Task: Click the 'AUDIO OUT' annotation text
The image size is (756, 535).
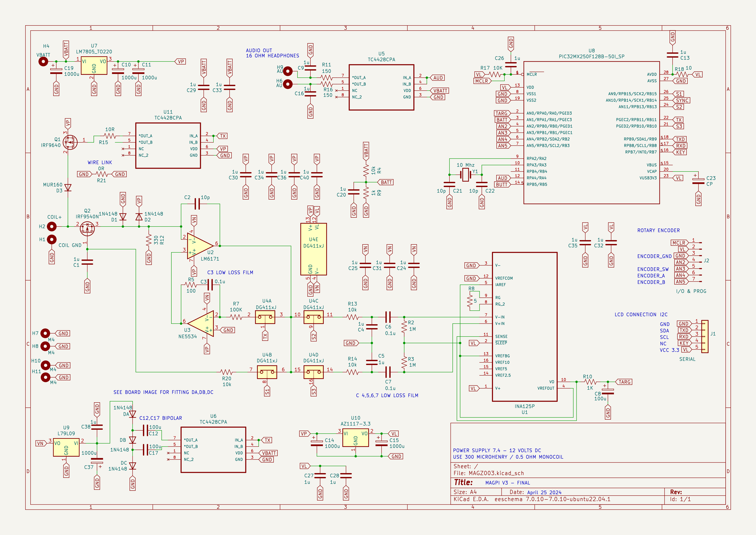Action: [x=259, y=50]
